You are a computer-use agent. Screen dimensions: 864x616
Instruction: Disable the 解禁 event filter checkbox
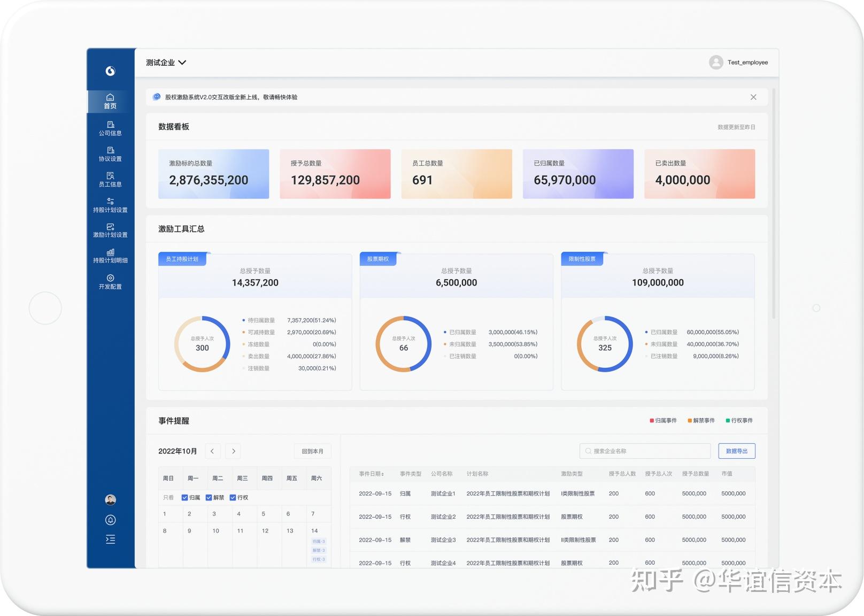click(x=209, y=497)
